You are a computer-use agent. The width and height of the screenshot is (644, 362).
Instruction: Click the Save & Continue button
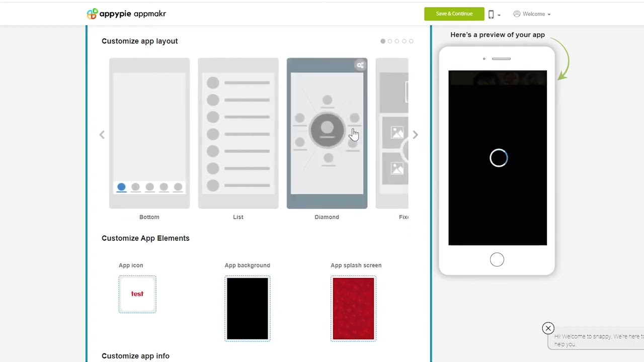pos(454,14)
